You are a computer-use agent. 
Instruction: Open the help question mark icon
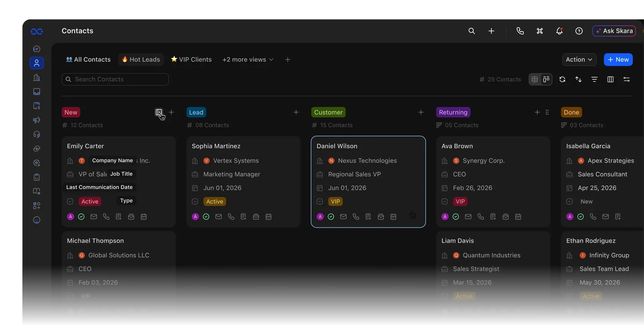click(579, 31)
